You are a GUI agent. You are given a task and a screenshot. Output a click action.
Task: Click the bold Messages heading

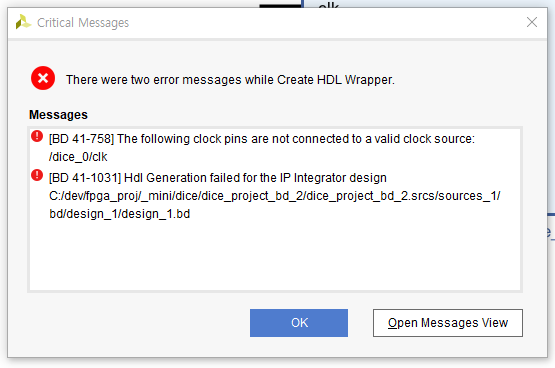[x=58, y=115]
